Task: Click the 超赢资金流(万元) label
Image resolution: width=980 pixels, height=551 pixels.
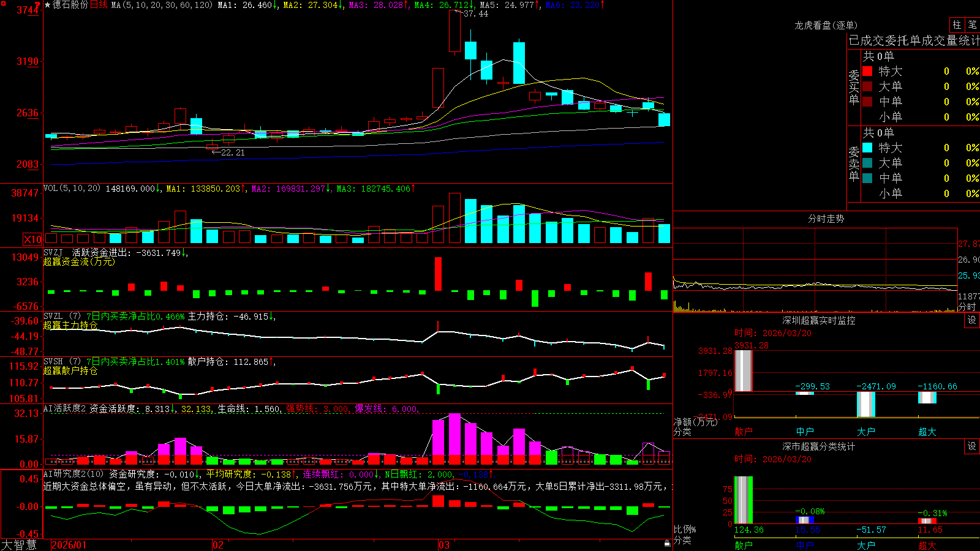Action: [x=79, y=261]
